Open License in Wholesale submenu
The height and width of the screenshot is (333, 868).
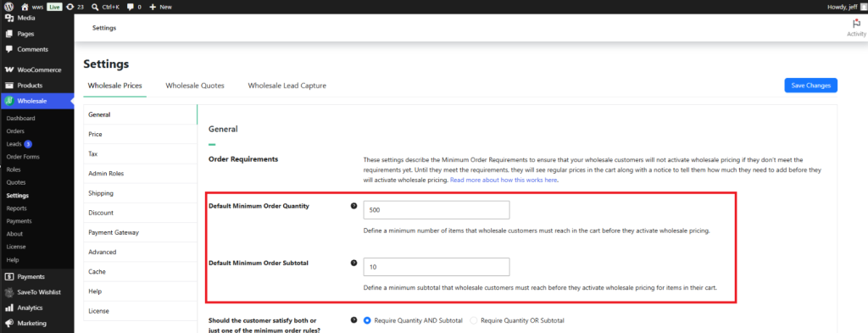16,247
